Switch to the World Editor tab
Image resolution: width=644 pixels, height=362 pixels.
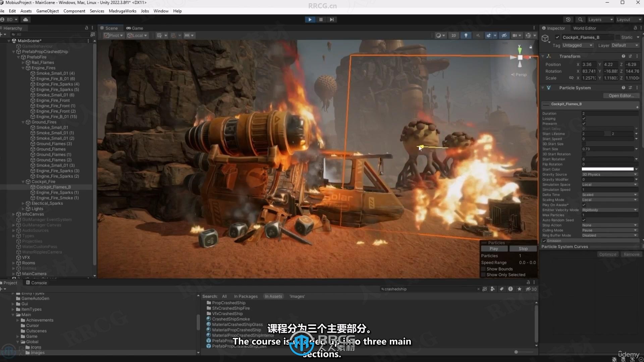tap(584, 28)
